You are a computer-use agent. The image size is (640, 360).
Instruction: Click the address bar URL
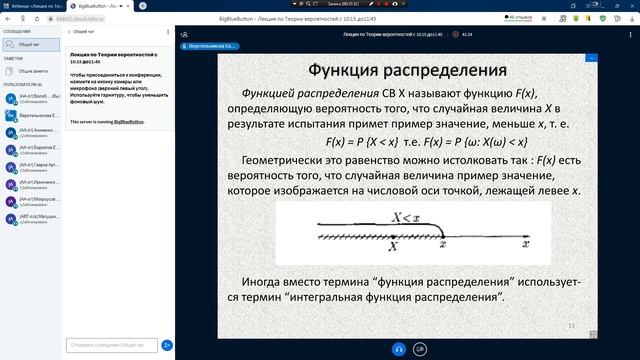coord(80,19)
